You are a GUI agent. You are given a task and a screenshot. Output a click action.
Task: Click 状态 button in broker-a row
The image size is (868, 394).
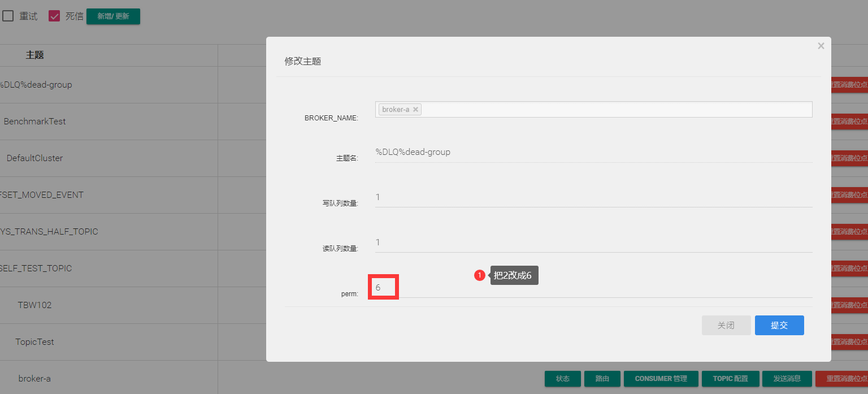(x=562, y=379)
